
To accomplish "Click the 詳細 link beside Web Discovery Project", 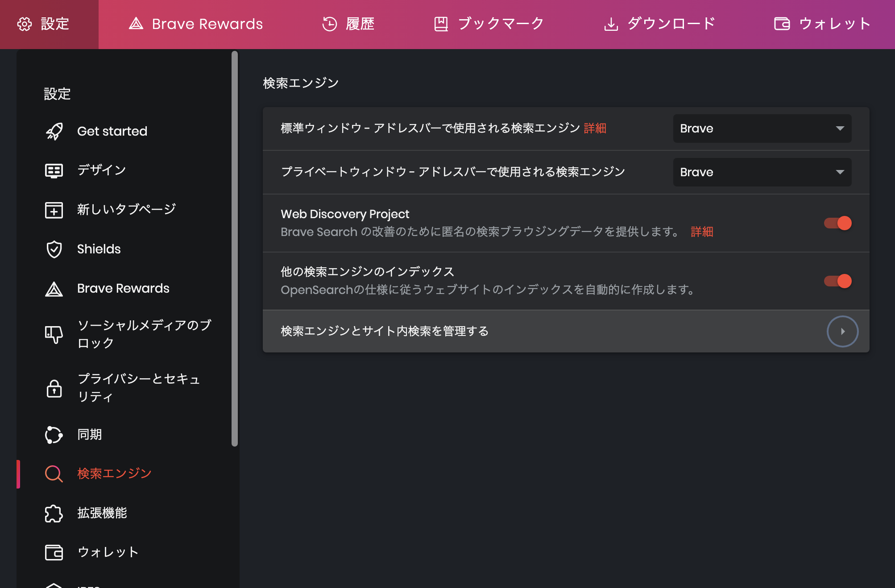I will 702,232.
